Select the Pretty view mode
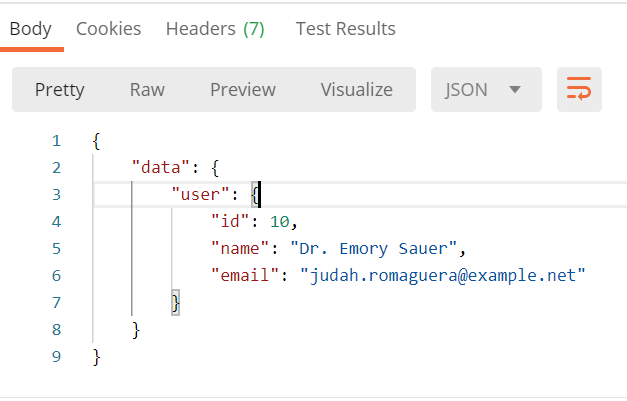 coord(60,90)
